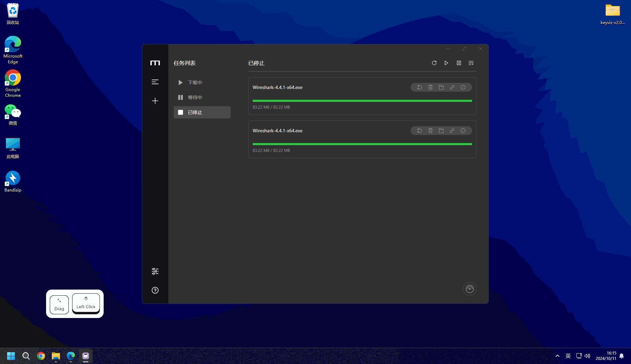The height and width of the screenshot is (364, 631).
Task: Toggle the 英 input method indicator
Action: pos(568,356)
